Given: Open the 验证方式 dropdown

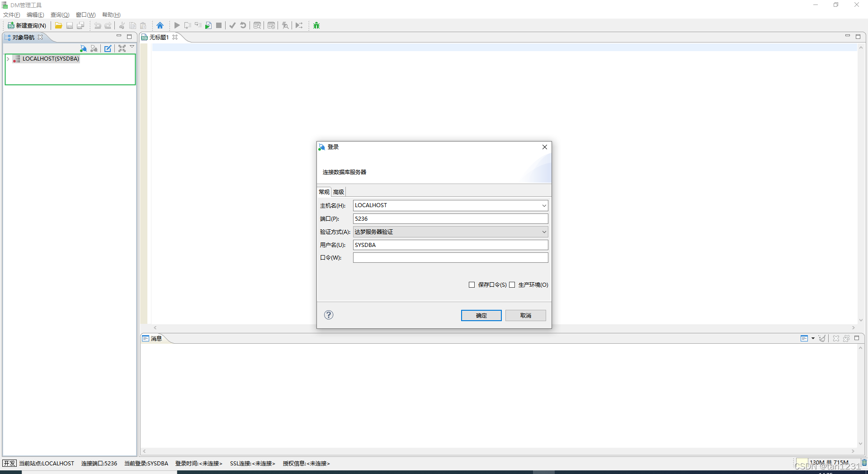Looking at the screenshot, I should tap(450, 232).
